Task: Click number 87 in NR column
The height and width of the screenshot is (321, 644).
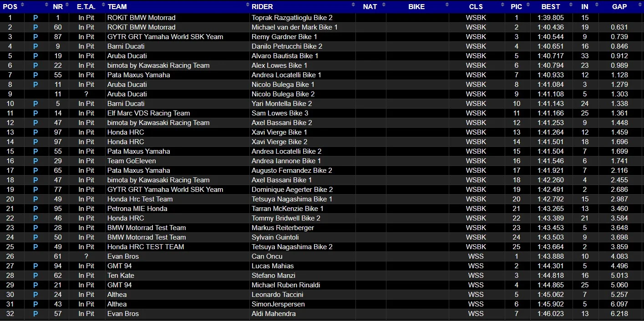Action: click(x=58, y=37)
